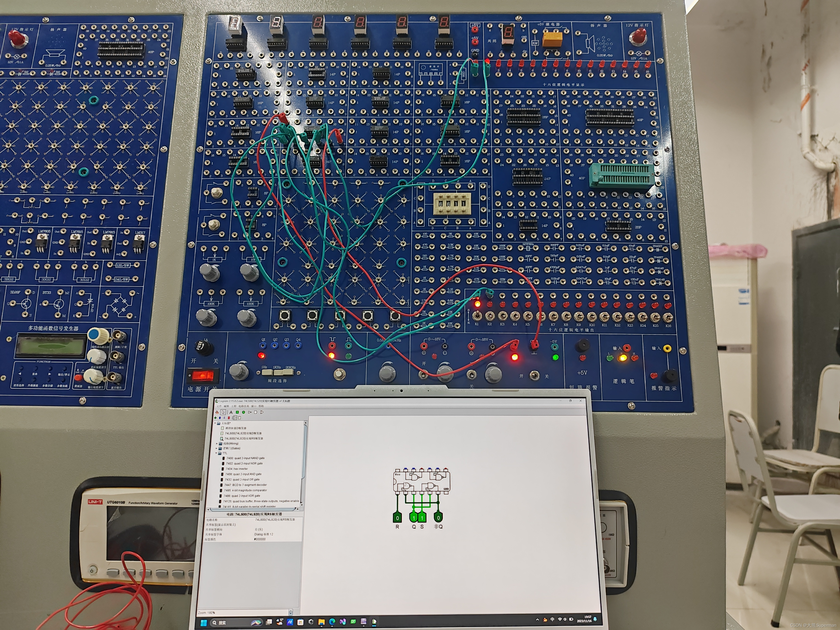Toggle the R input pin value

click(x=397, y=518)
